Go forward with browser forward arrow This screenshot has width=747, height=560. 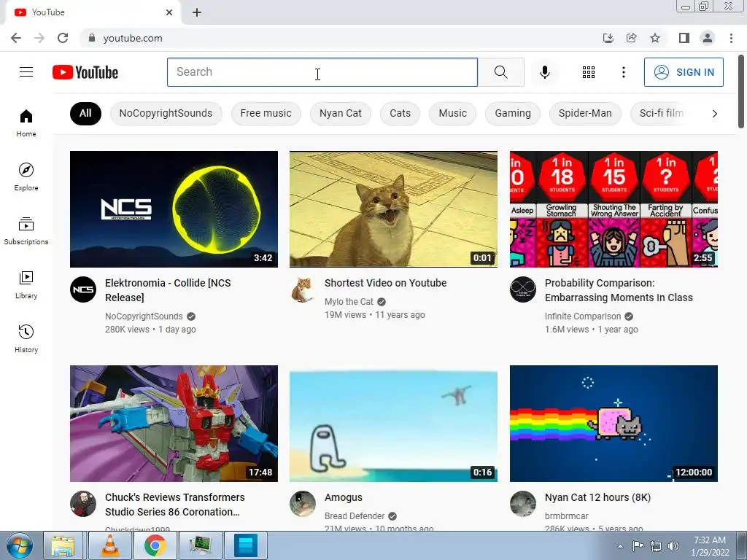tap(39, 38)
